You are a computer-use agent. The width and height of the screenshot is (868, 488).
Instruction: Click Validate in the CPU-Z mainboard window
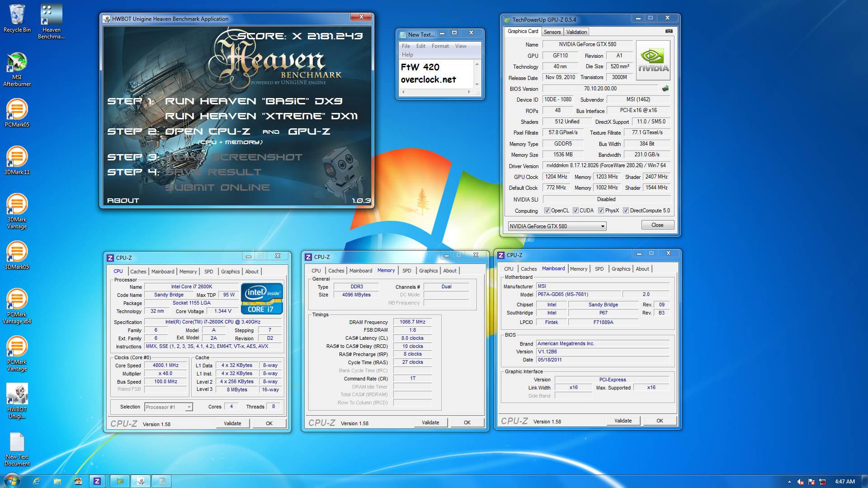coord(623,421)
